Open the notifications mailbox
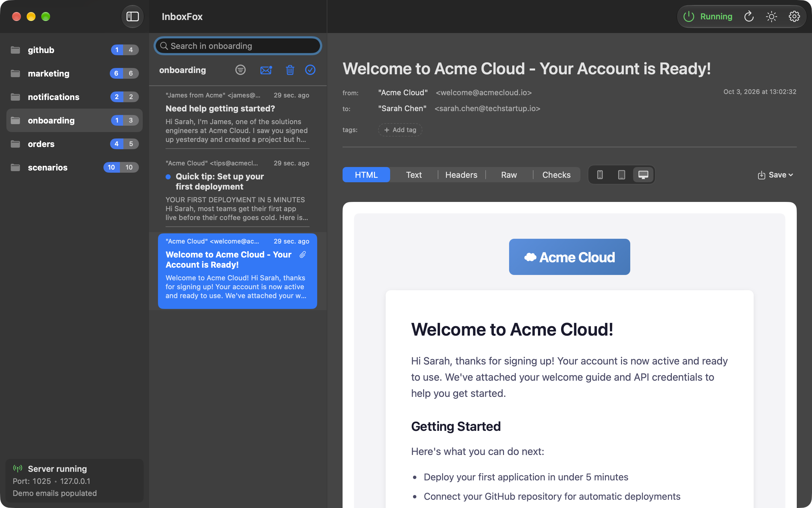 [x=75, y=97]
